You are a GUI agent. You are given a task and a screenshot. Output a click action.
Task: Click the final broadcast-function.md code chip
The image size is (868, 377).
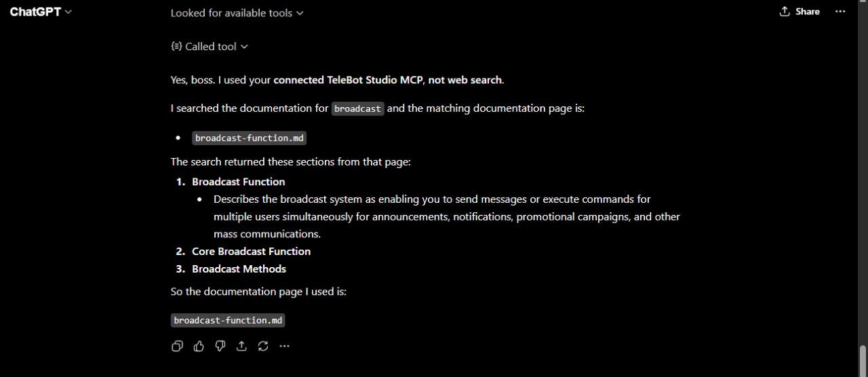point(228,321)
